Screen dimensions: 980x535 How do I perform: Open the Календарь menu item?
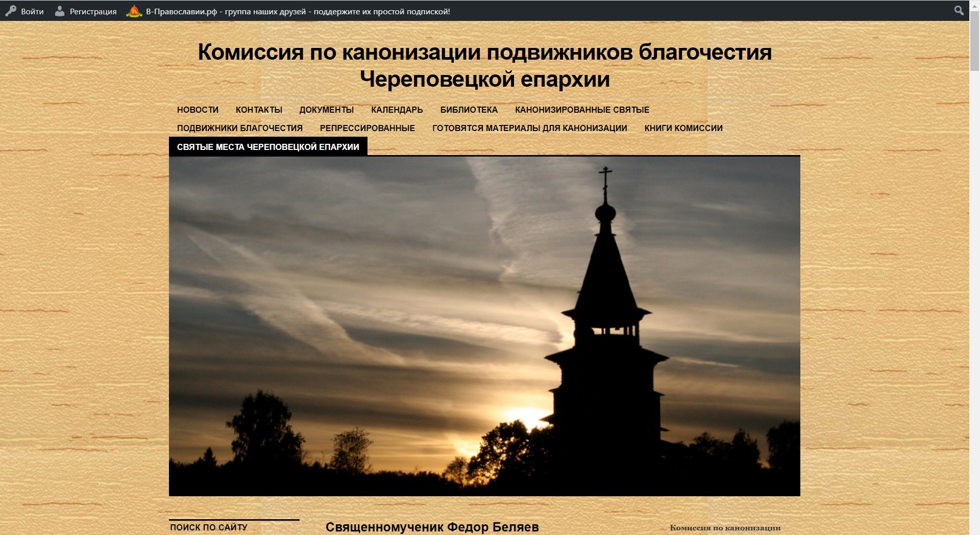coord(397,110)
